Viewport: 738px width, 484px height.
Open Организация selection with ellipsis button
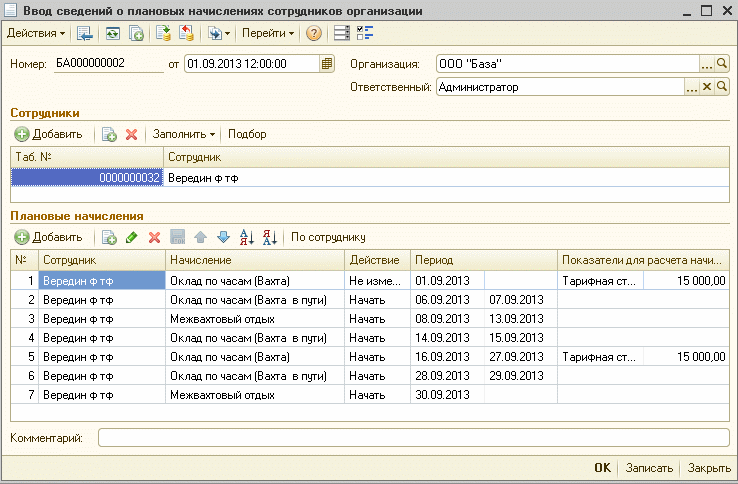707,64
